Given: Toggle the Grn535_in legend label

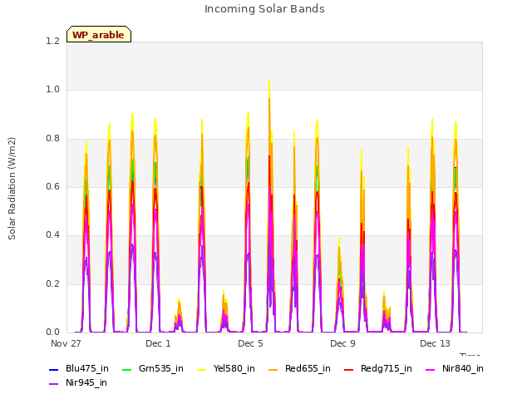Looking at the screenshot, I should [x=161, y=368].
